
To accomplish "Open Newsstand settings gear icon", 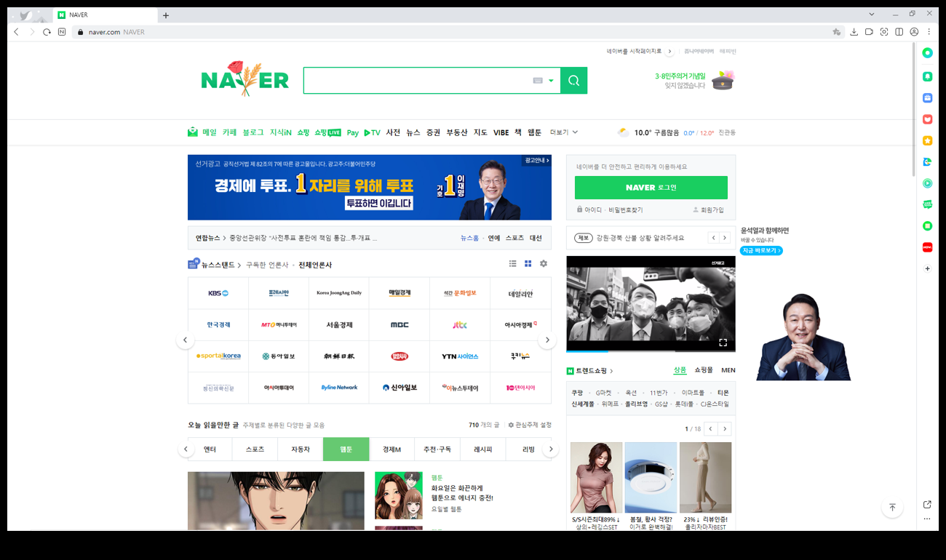I will (x=543, y=264).
